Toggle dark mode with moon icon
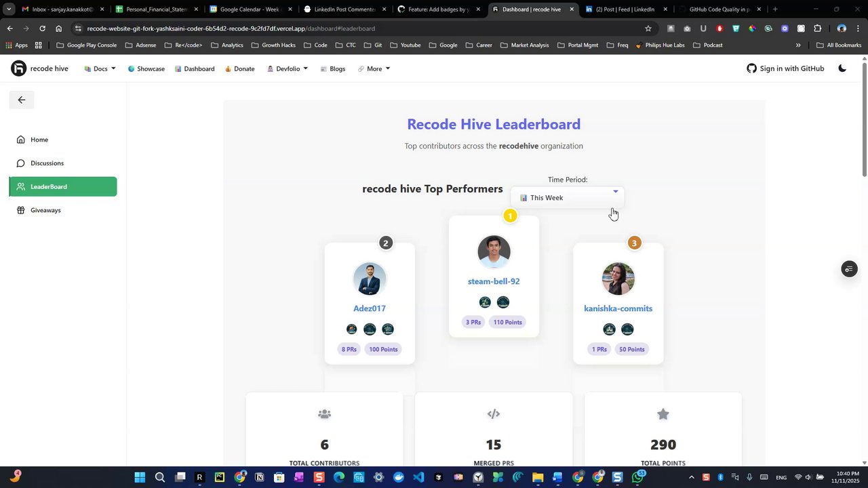868x488 pixels. 842,68
